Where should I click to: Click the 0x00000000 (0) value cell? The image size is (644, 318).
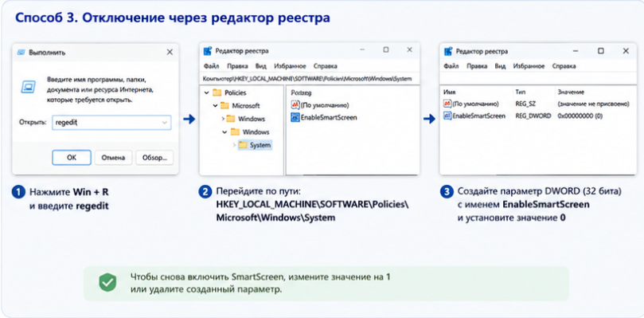(x=580, y=116)
